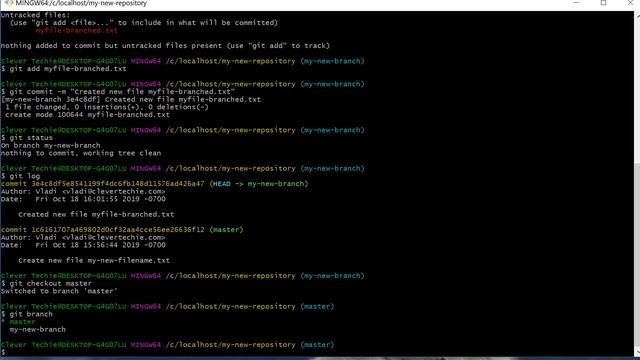Click the '$ git status' command
Screen dimensions: 640x360
[27, 138]
